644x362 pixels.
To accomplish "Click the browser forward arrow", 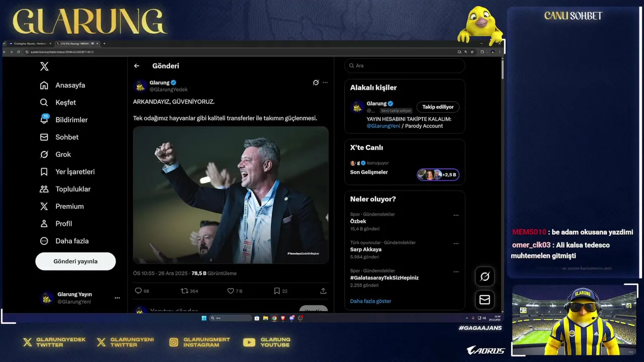I will [12, 52].
